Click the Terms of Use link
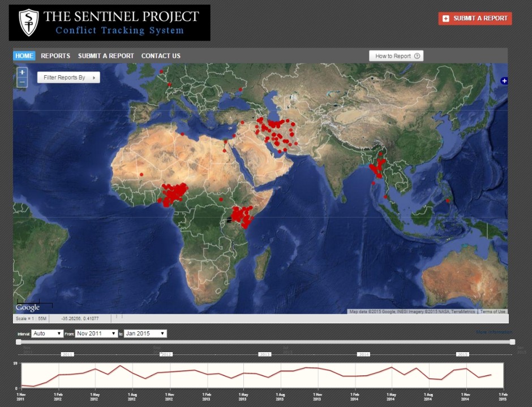 [492, 311]
